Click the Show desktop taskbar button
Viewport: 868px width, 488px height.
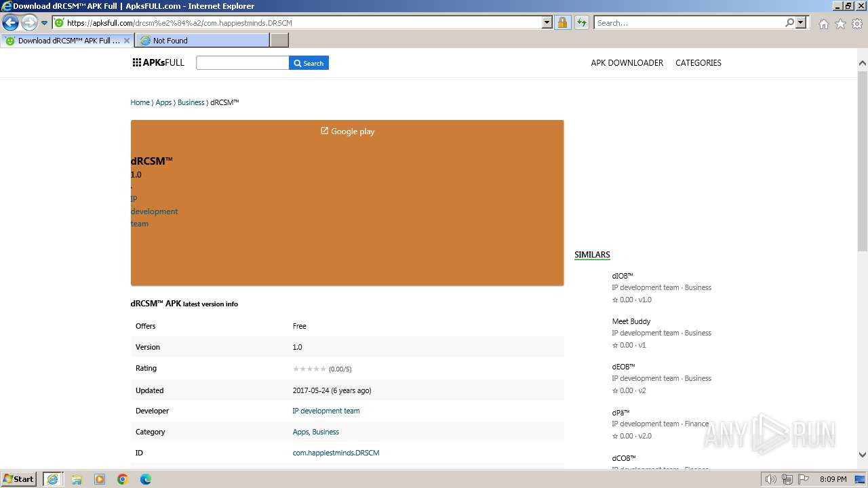861,479
